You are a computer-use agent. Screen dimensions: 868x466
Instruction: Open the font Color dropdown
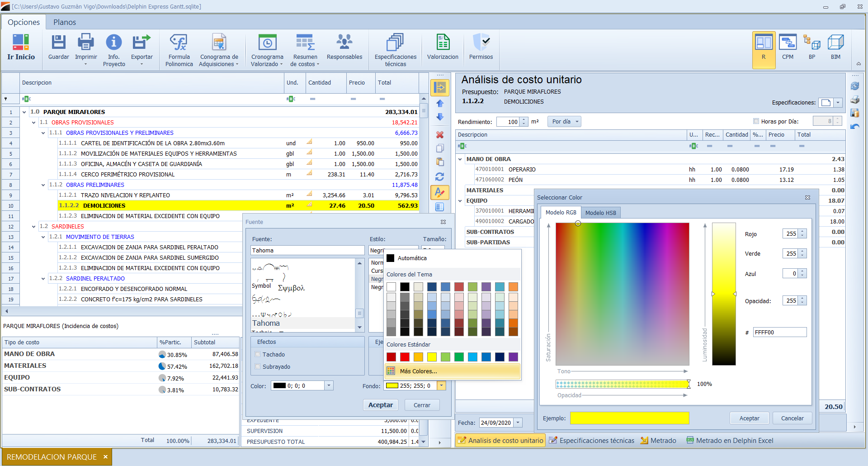coord(329,386)
